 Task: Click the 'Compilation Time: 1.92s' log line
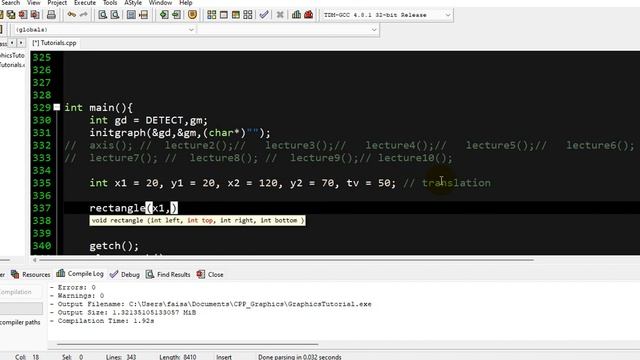coord(102,321)
